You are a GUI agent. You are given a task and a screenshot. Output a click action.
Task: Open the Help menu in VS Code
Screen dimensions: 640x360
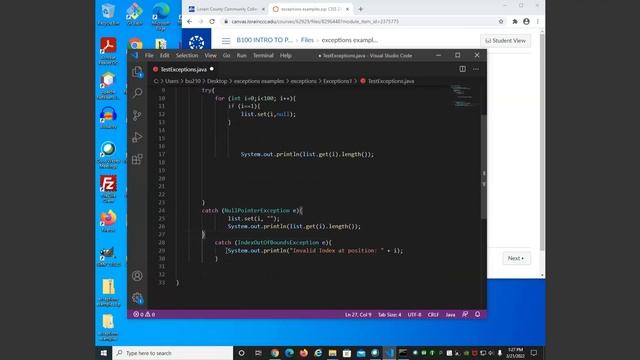pos(286,56)
